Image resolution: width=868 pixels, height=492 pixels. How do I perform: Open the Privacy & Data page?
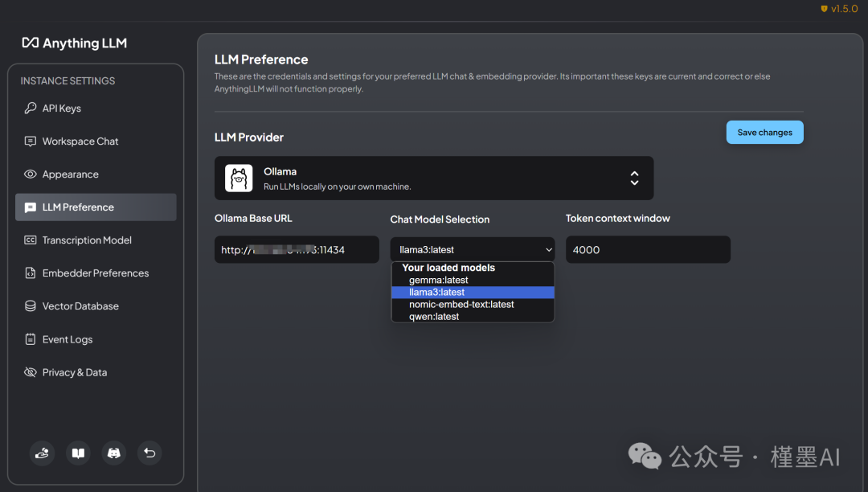coord(96,372)
